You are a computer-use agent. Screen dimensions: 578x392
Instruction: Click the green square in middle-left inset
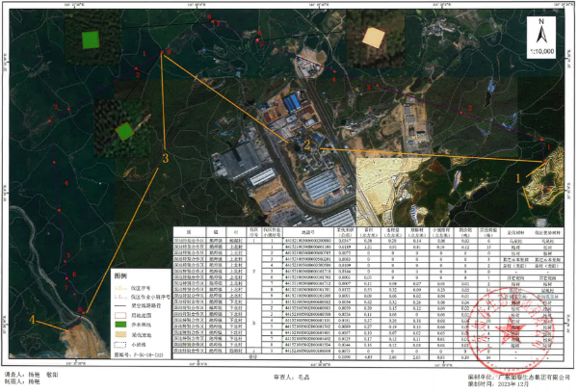coord(123,130)
